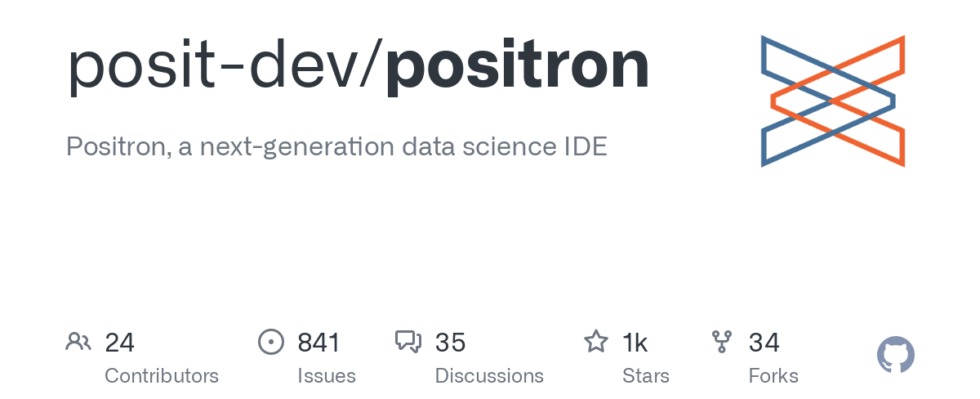Click the 1k stars count

click(635, 343)
